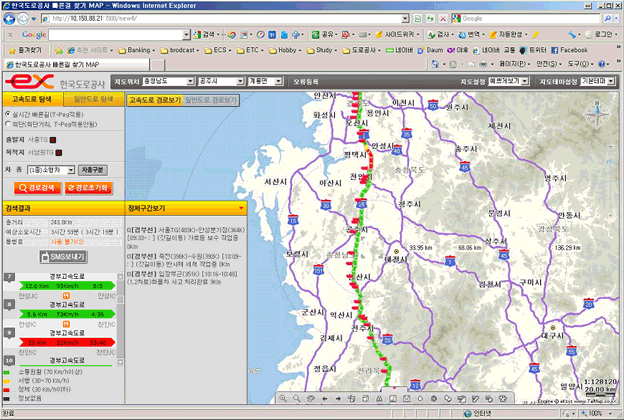Click the red marker beside 목적지 서남원TG
The width and height of the screenshot is (624, 420).
tap(59, 152)
